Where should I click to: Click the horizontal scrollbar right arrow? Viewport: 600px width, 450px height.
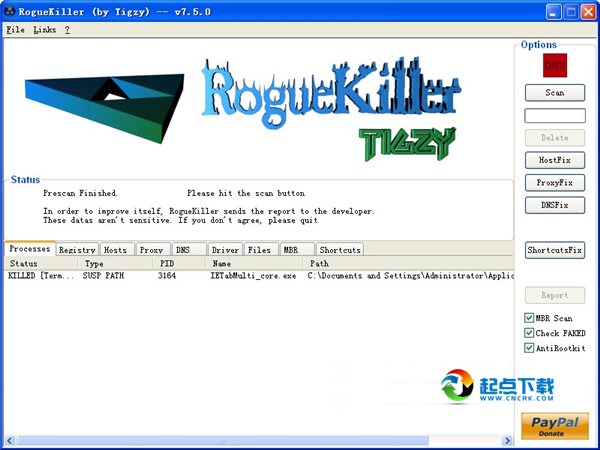507,440
